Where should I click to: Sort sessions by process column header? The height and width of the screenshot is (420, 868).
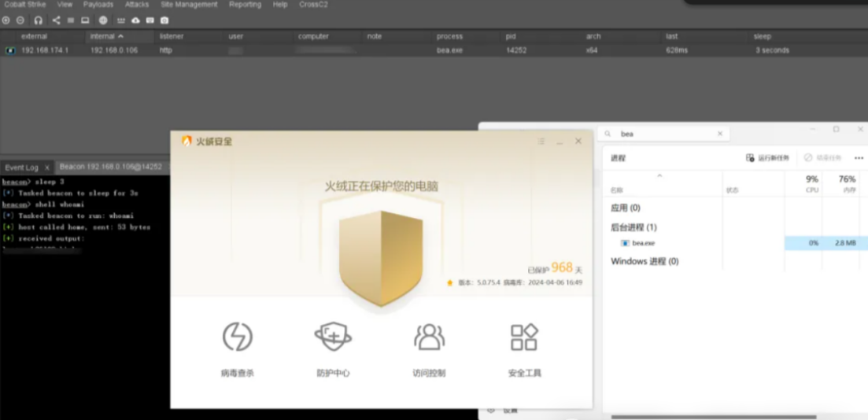tap(449, 36)
